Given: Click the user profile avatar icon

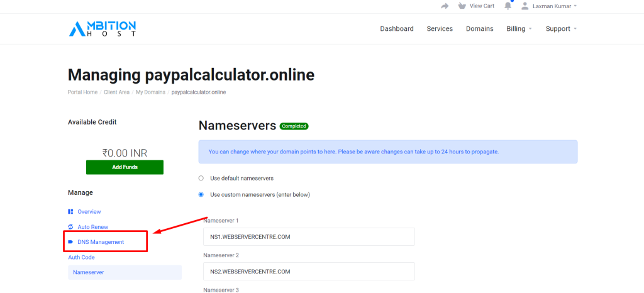Looking at the screenshot, I should tap(525, 6).
